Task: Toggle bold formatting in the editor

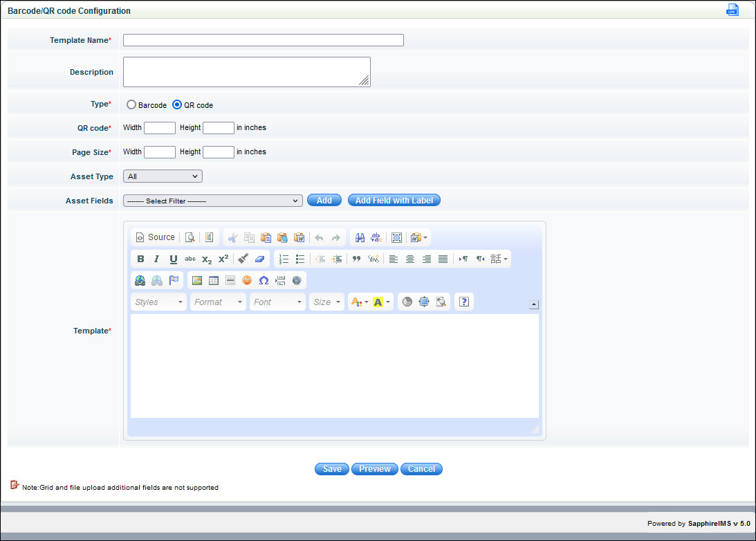Action: coord(140,259)
